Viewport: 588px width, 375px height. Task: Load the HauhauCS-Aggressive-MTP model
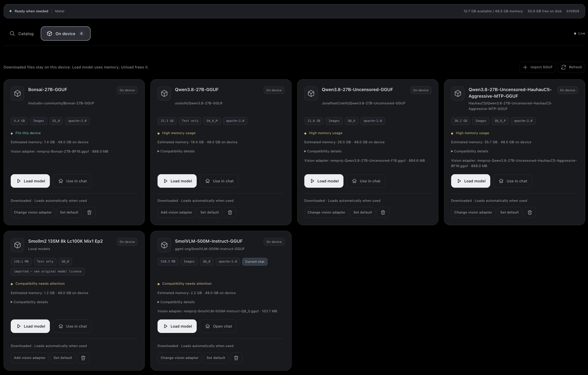[471, 181]
